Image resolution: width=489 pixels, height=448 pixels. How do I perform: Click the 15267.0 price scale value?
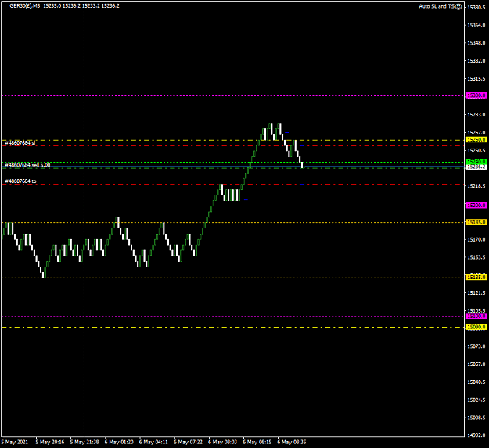coord(476,133)
